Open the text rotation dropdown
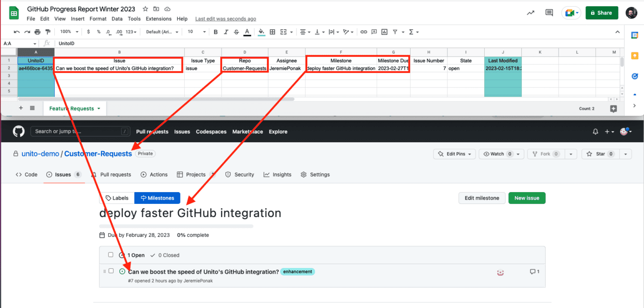Screen dimensions: 644x308 (348, 32)
